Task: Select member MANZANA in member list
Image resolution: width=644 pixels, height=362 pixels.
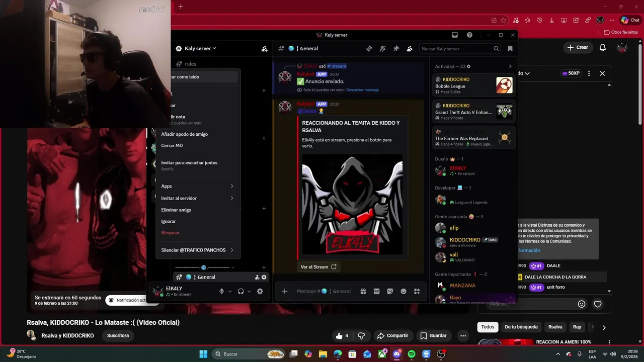Action: point(473,285)
